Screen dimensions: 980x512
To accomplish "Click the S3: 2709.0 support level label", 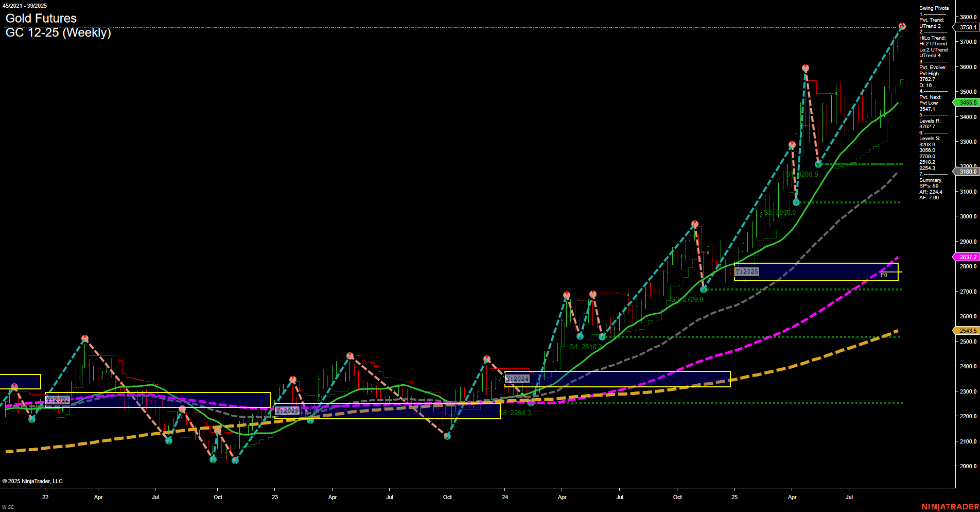I will (687, 299).
